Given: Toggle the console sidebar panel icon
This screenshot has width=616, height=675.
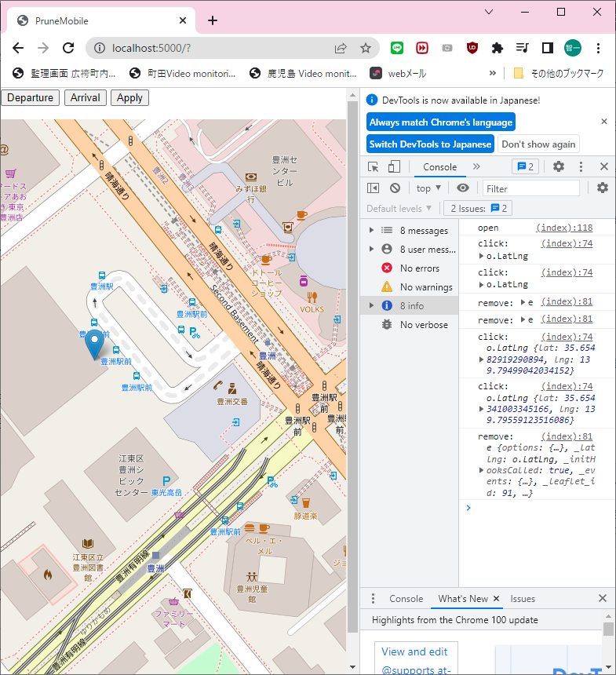Looking at the screenshot, I should [x=374, y=188].
